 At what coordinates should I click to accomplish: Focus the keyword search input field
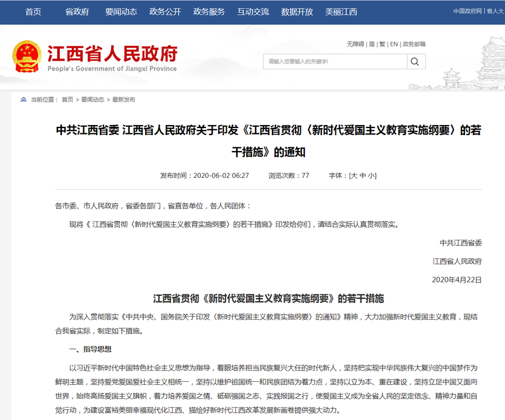point(335,62)
